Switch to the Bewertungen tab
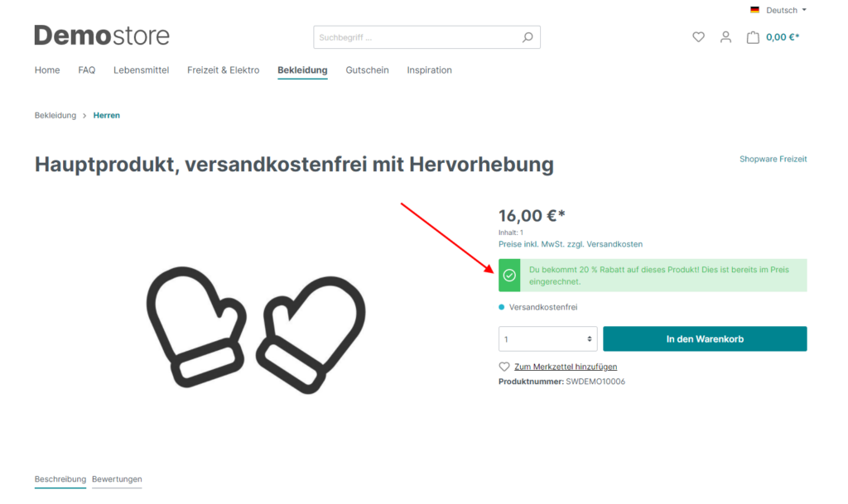The image size is (848, 504). 117,479
